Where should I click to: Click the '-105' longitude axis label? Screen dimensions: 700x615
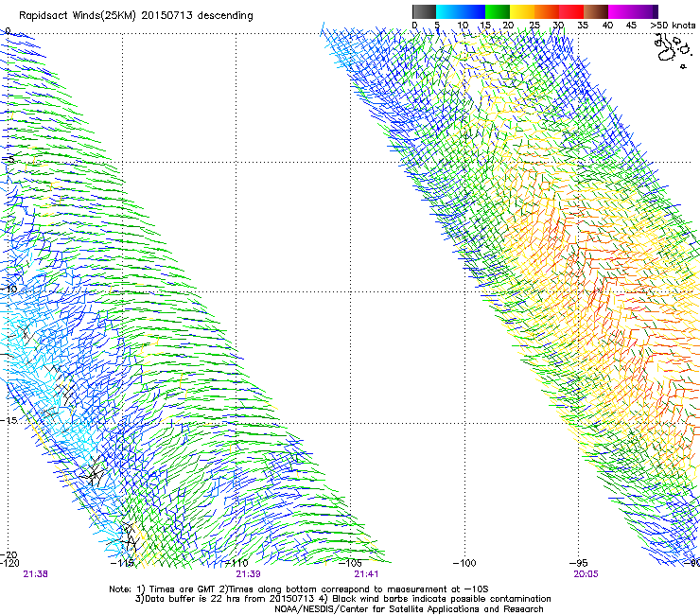click(350, 563)
